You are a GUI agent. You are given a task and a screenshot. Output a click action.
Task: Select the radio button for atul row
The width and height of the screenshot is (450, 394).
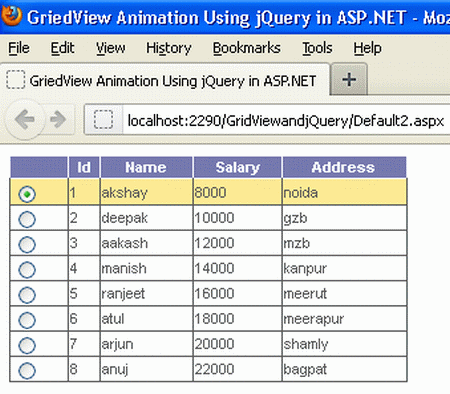(27, 320)
